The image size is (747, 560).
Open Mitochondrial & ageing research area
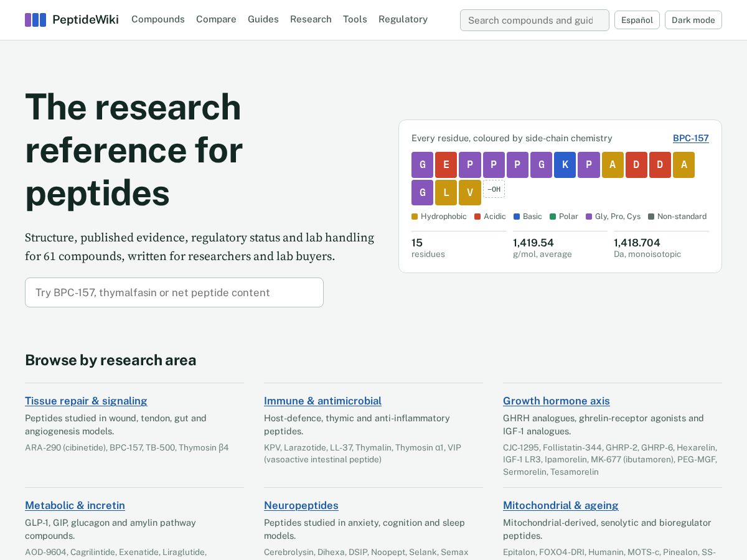tap(561, 505)
